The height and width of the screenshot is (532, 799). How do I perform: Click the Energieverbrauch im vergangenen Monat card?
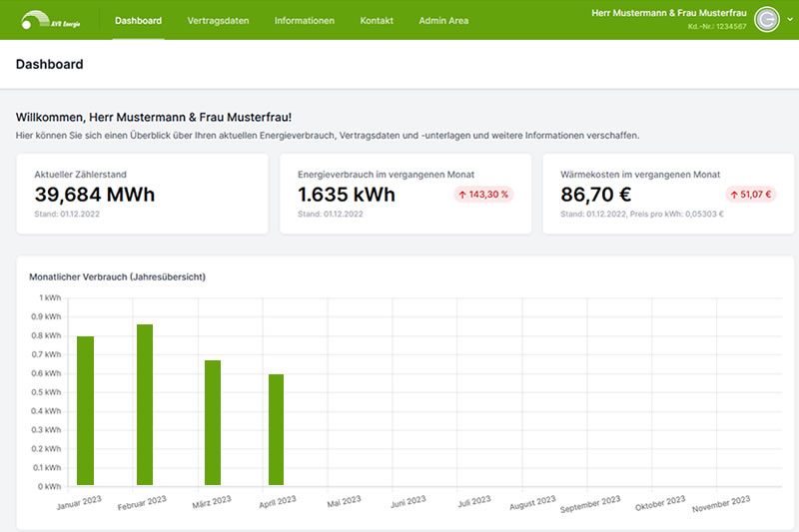click(405, 194)
